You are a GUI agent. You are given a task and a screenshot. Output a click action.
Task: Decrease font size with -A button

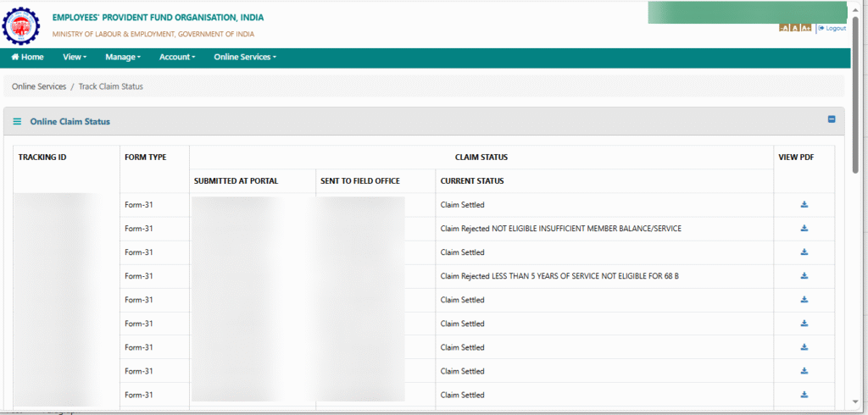pos(783,29)
